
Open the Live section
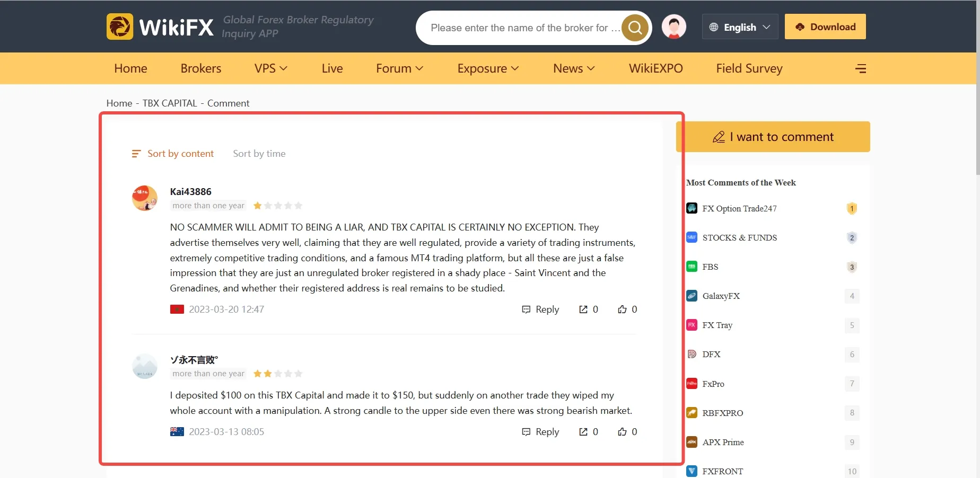[332, 68]
